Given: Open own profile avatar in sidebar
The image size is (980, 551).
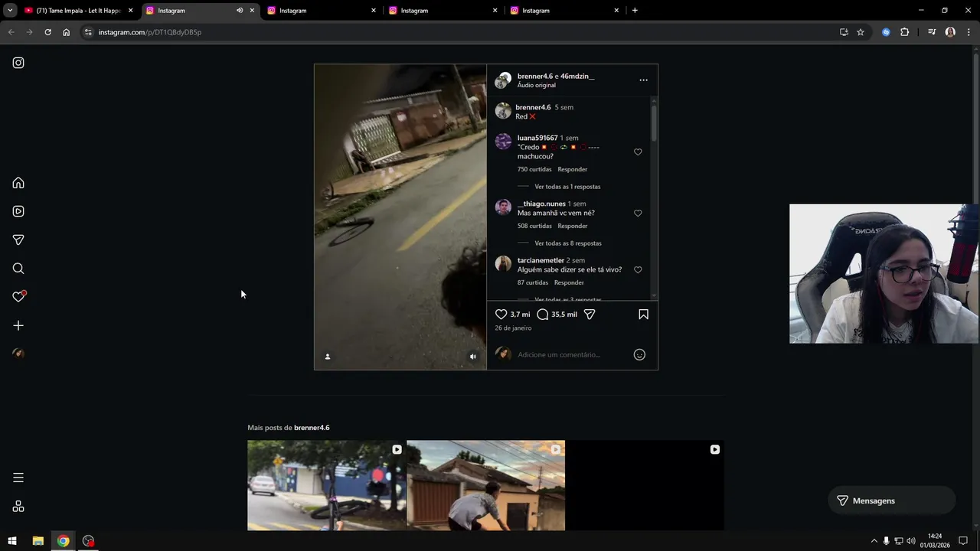Looking at the screenshot, I should click(18, 354).
